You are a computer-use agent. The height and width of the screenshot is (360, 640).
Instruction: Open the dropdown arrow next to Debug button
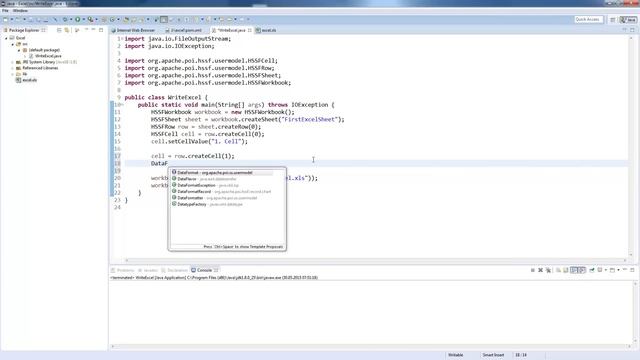pos(71,19)
